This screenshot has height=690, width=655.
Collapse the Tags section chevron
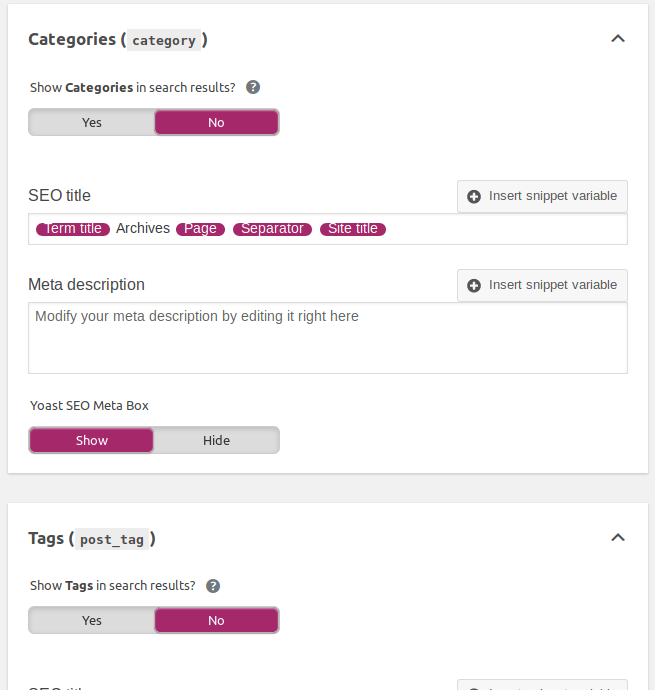[x=618, y=537]
